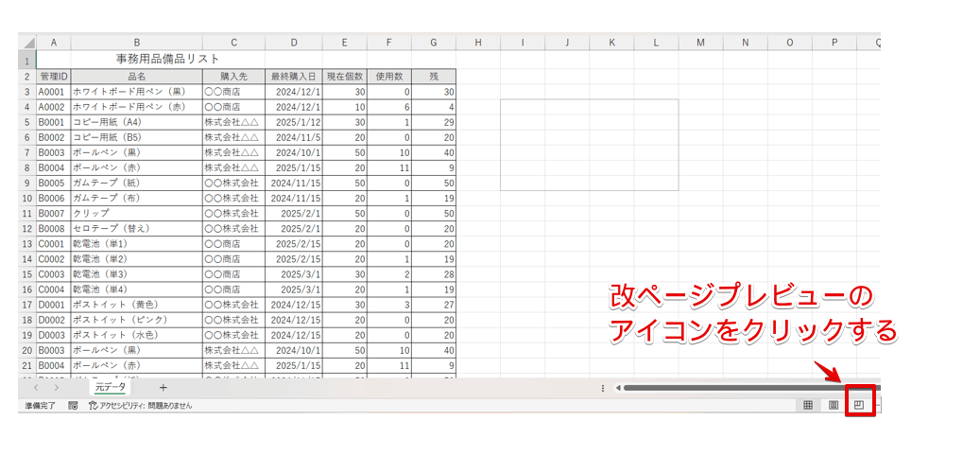
Task: Open accessibility checker status 問題ありません
Action: [x=141, y=406]
